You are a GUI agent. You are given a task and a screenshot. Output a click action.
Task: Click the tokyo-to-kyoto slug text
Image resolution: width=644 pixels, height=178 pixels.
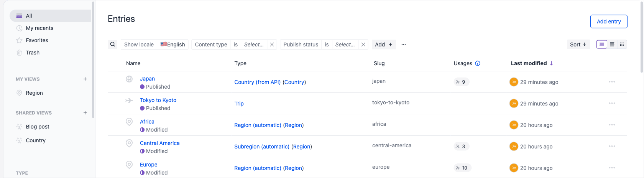point(391,102)
